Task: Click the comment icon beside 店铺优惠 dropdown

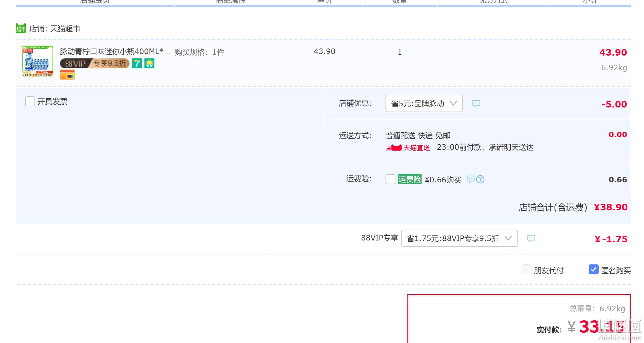Action: point(476,103)
